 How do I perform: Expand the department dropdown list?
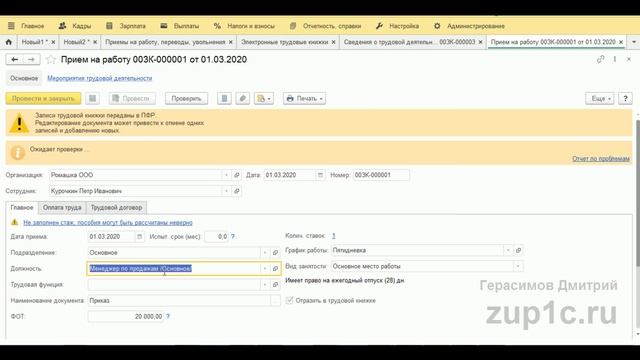(x=265, y=253)
